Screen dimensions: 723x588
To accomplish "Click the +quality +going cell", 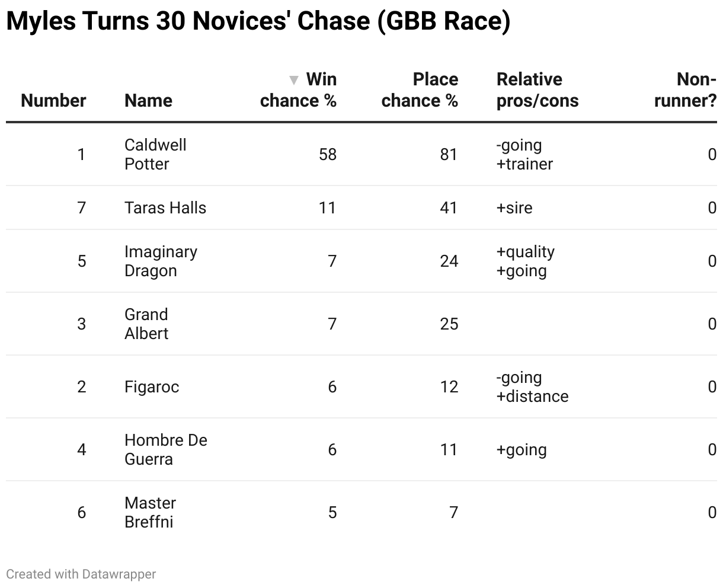I will (x=526, y=261).
